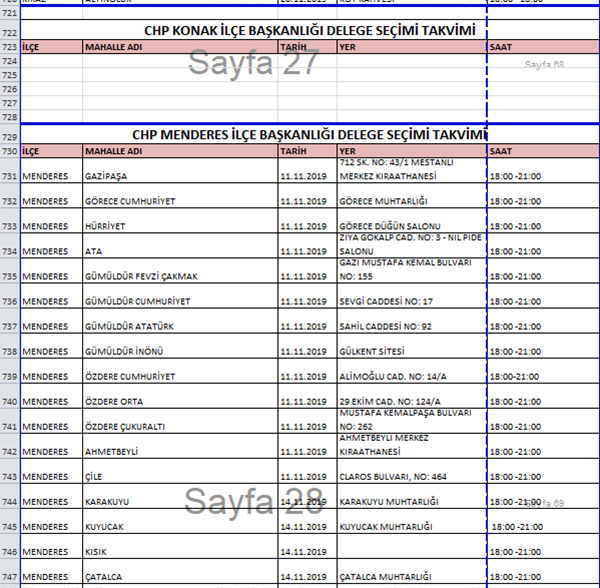Viewport: 600px width, 588px height.
Task: Click ATA neighborhood cell
Action: pyautogui.click(x=180, y=246)
